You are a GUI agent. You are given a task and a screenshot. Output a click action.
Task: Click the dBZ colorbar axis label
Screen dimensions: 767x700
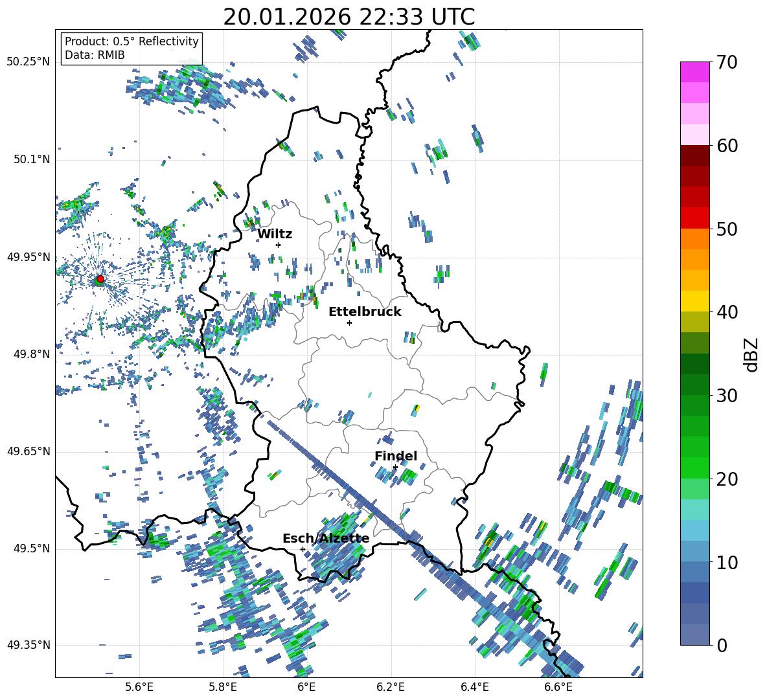pos(752,354)
